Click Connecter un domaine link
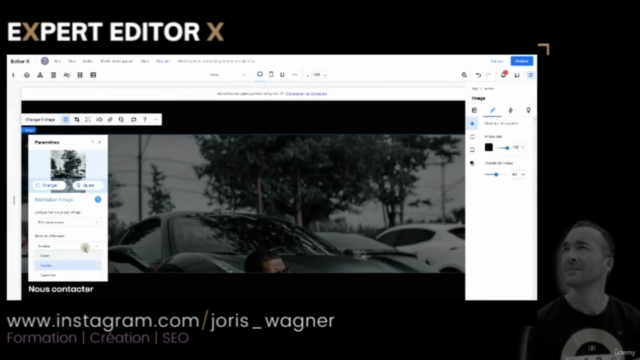 click(306, 94)
